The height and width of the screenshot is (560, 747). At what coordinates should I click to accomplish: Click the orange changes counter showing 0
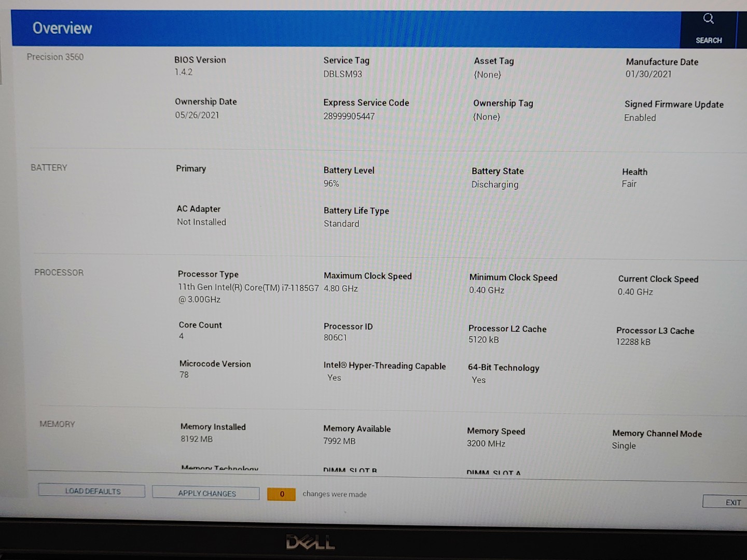tap(281, 494)
